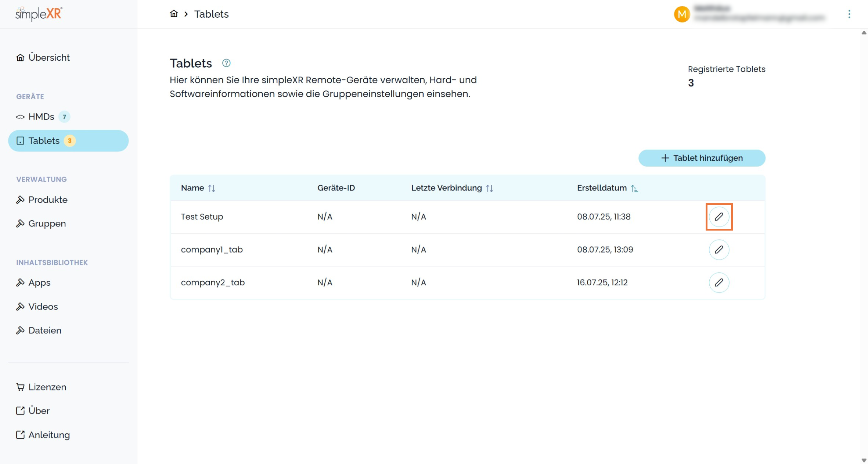Navigate to Gruppen
Image resolution: width=868 pixels, height=464 pixels.
47,224
